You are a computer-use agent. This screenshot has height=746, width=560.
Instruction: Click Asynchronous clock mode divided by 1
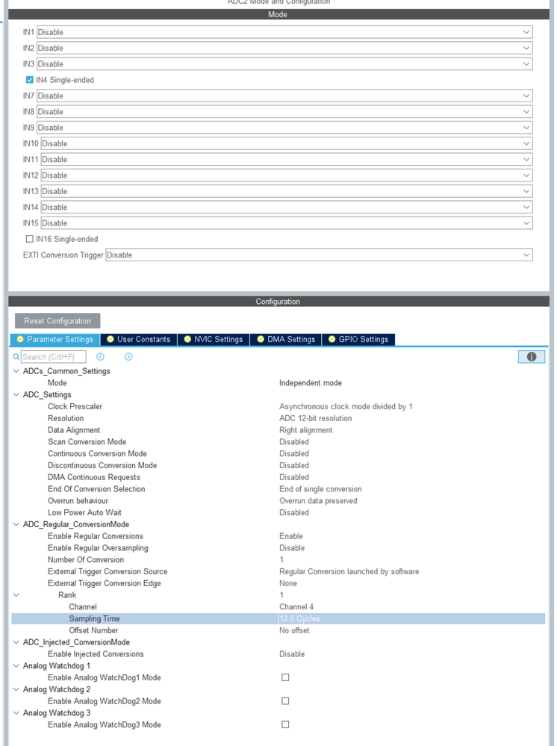pos(346,407)
